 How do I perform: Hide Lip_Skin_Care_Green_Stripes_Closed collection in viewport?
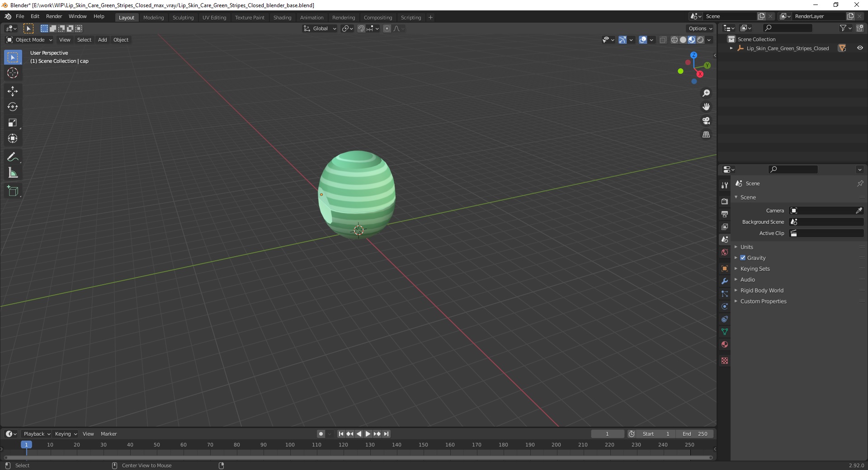860,48
